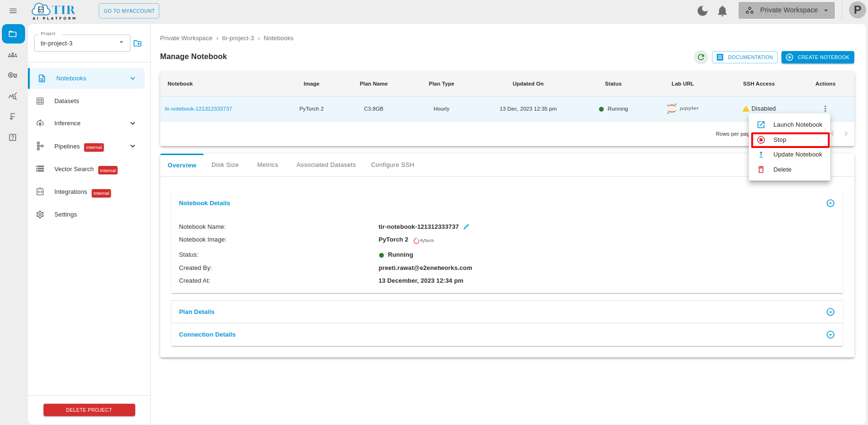Viewport: 868px width, 425px height.
Task: Open the user profile avatar P
Action: tap(857, 10)
